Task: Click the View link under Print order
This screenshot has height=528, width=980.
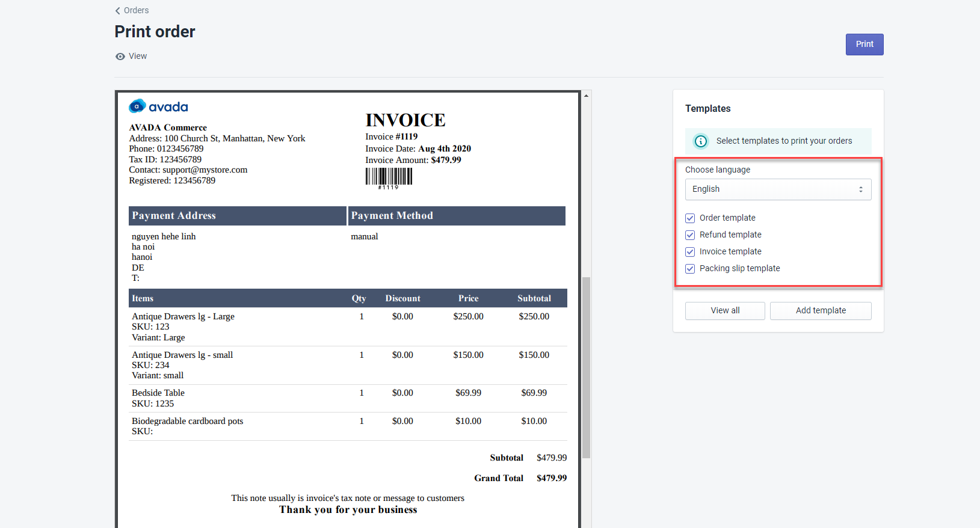Action: pos(138,57)
